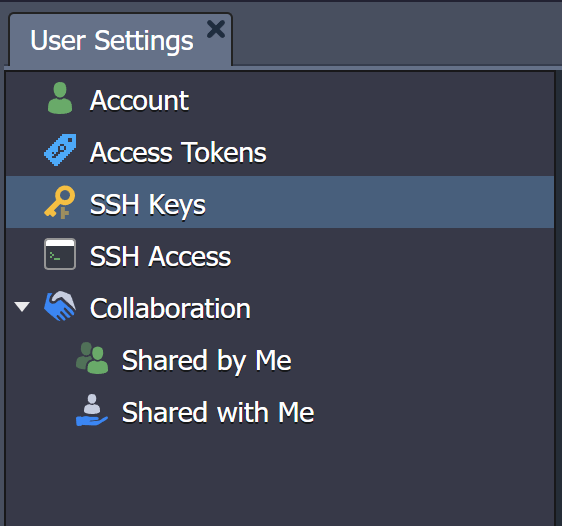Click the empty tab bar beside User Settings

point(396,36)
